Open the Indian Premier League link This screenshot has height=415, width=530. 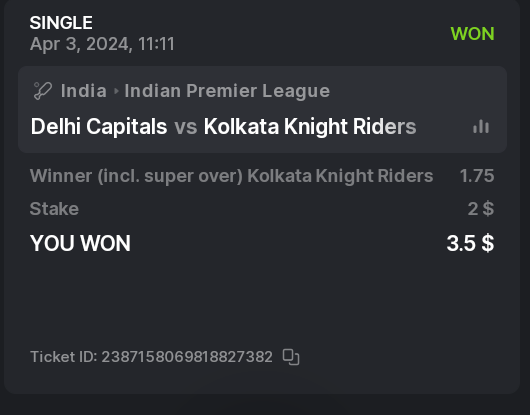(x=227, y=91)
